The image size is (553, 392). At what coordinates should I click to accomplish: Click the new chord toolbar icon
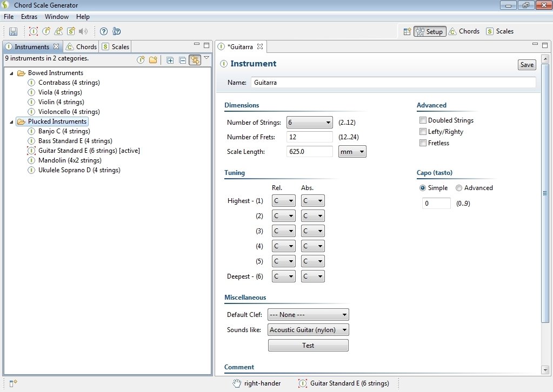(58, 31)
